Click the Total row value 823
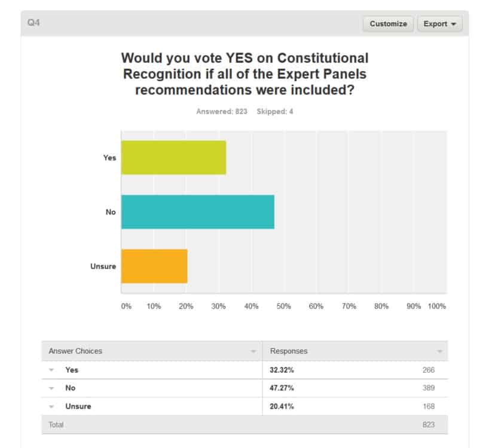 (x=427, y=425)
